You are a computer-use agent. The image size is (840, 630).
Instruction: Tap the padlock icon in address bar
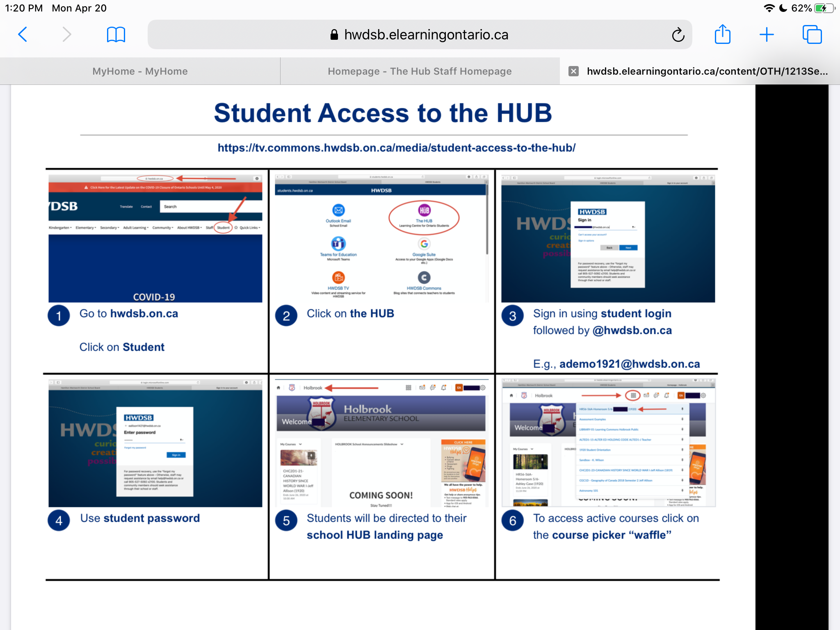coord(334,35)
